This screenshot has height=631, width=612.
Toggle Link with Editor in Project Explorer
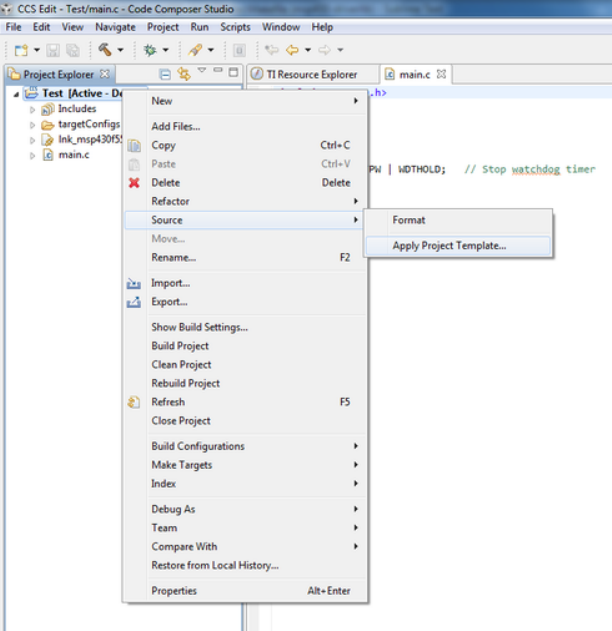click(x=184, y=74)
